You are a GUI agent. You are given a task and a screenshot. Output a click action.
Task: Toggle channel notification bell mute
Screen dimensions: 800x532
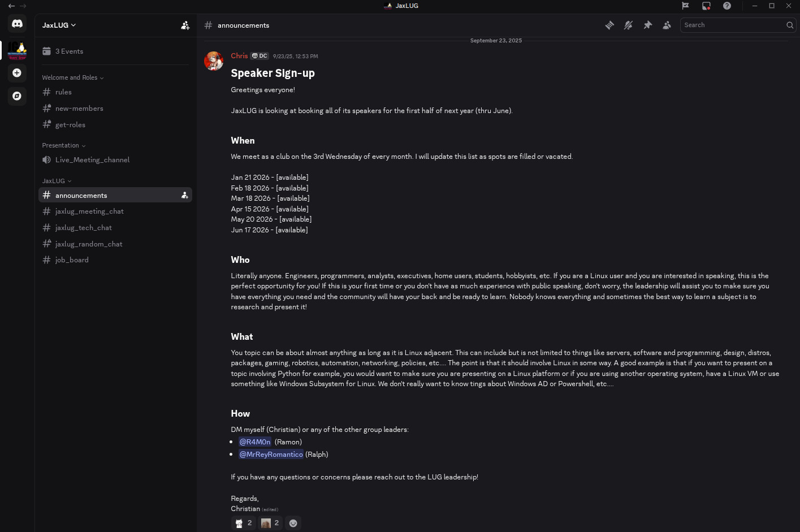(629, 25)
